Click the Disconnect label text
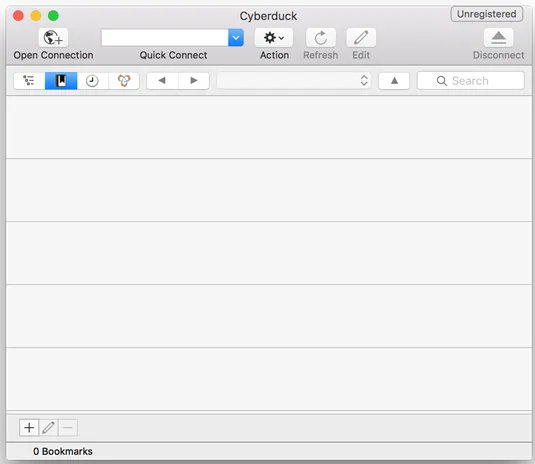The width and height of the screenshot is (535, 464). [498, 55]
